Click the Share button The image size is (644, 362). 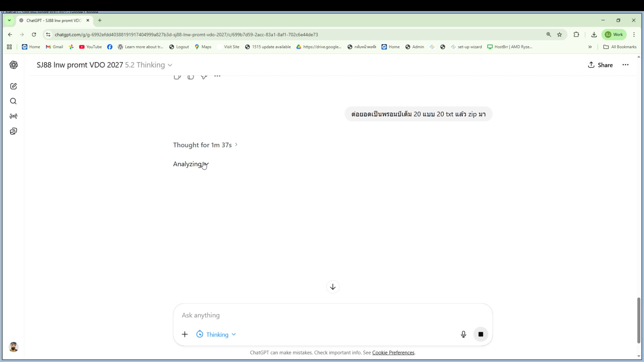pyautogui.click(x=600, y=65)
